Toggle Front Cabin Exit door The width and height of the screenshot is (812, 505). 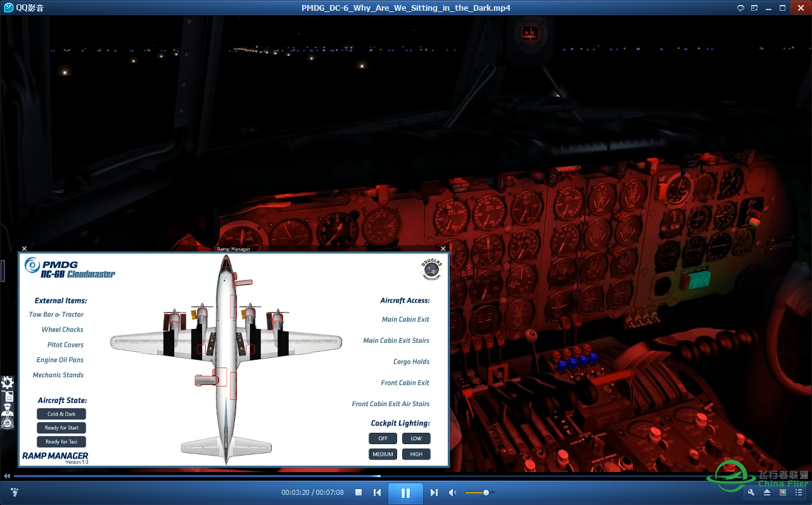405,383
